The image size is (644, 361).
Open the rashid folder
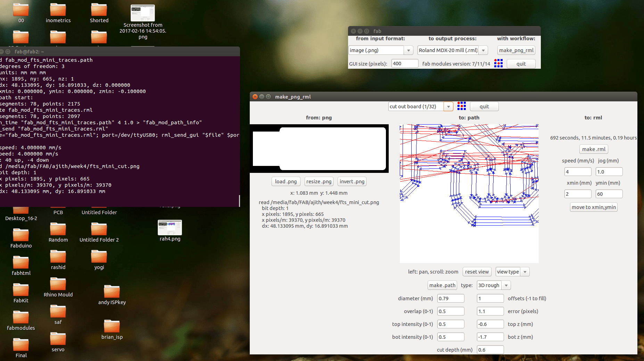click(x=58, y=260)
